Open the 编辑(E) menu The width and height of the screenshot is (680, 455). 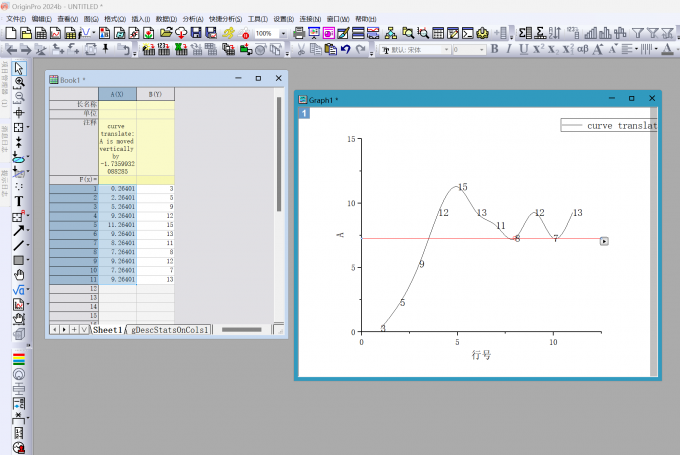(x=42, y=19)
